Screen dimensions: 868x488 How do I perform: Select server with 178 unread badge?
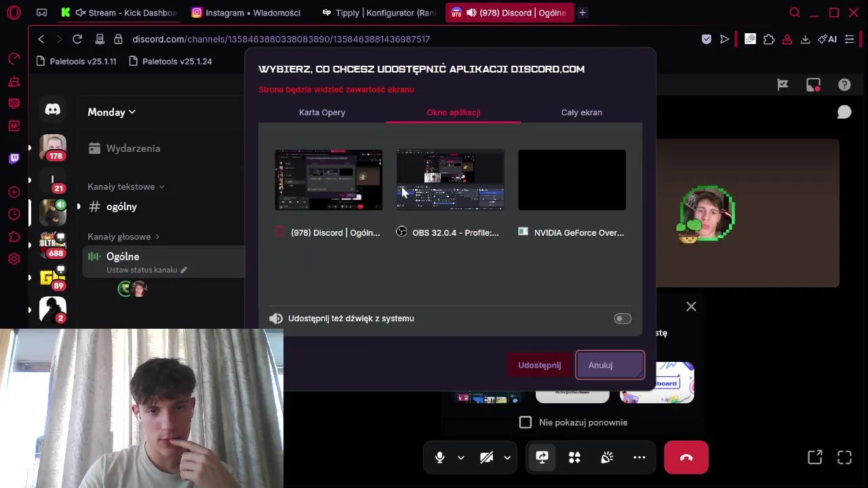(52, 147)
